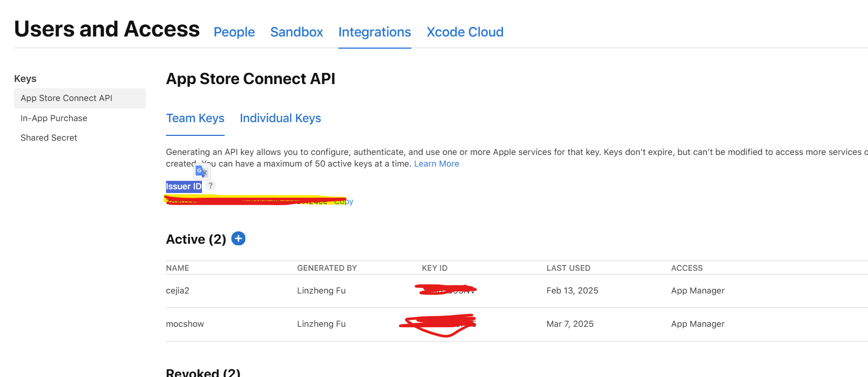Click the ACCESS column header
Image resolution: width=868 pixels, height=377 pixels.
tap(687, 268)
